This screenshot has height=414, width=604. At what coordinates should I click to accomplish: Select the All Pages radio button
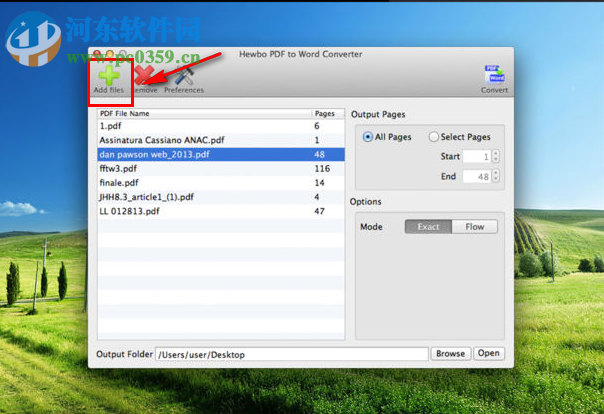(368, 137)
